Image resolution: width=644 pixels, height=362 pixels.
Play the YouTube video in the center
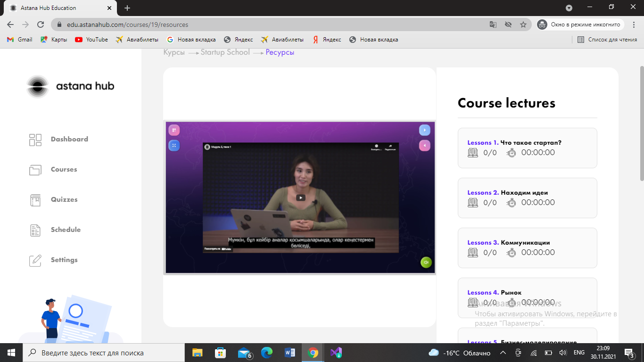(x=301, y=197)
